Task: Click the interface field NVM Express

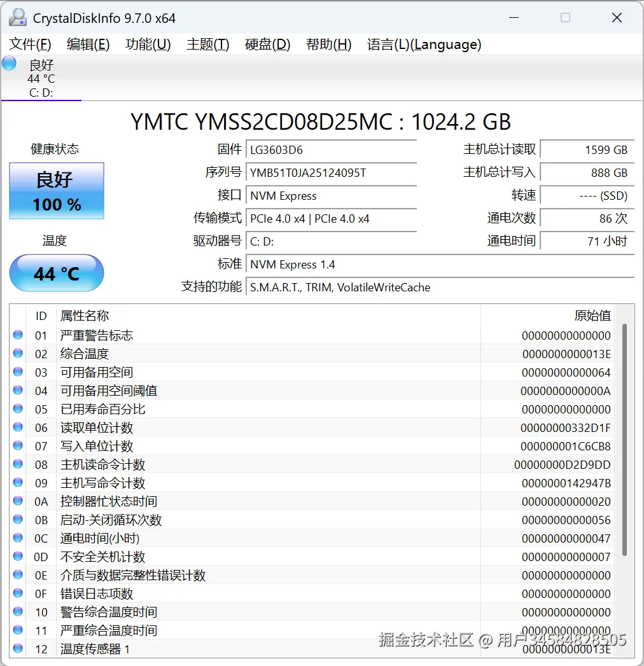Action: point(331,196)
